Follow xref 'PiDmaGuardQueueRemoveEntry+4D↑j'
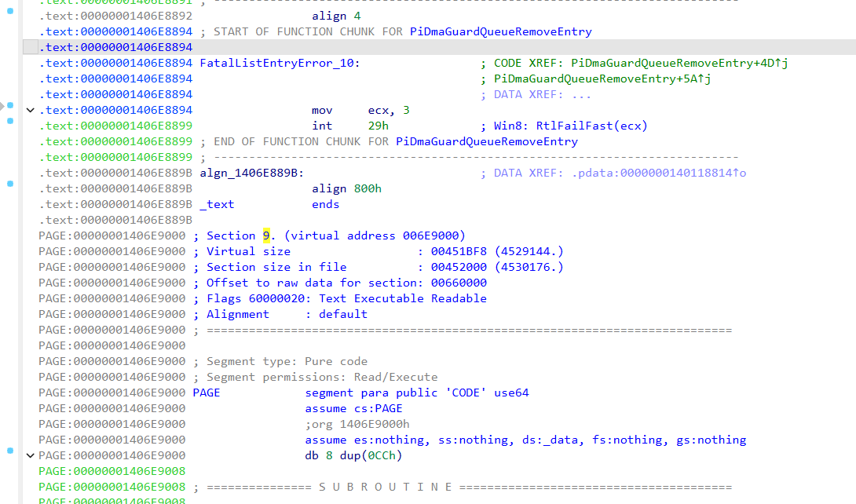This screenshot has width=856, height=504. (679, 64)
